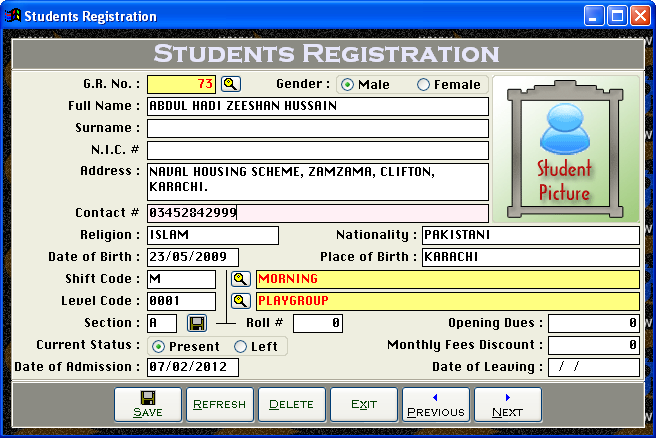Image resolution: width=656 pixels, height=438 pixels.
Task: Click the empty Surname field
Action: [318, 128]
